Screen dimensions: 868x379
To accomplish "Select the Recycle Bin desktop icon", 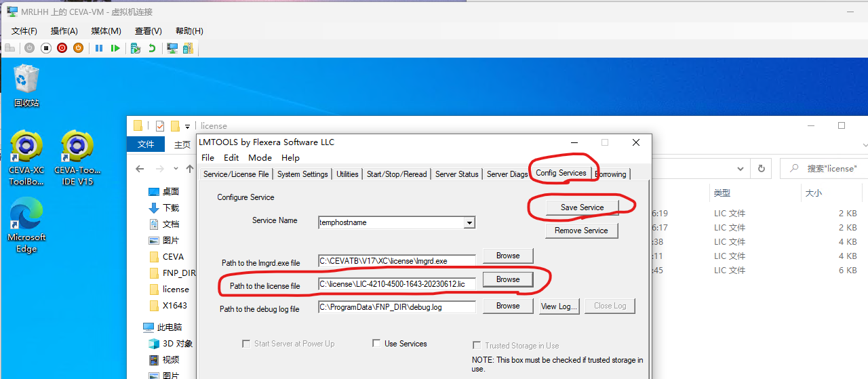I will coord(26,86).
